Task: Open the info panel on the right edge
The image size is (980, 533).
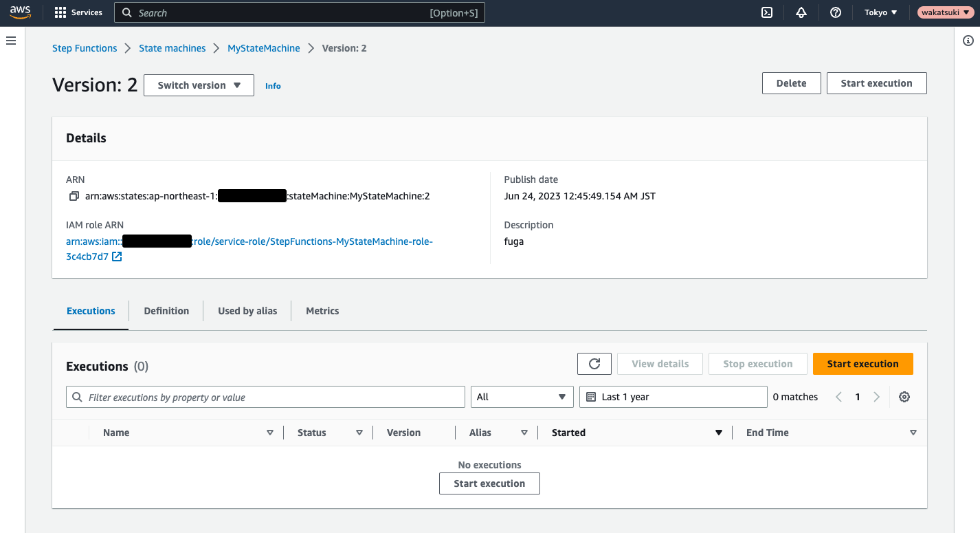Action: click(968, 41)
